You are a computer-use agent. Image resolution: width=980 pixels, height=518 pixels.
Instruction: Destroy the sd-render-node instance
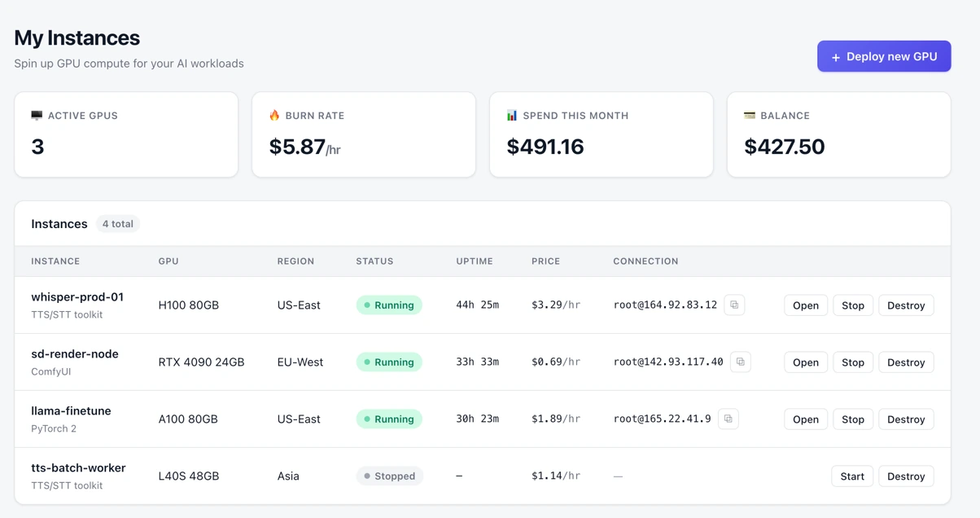pyautogui.click(x=906, y=362)
